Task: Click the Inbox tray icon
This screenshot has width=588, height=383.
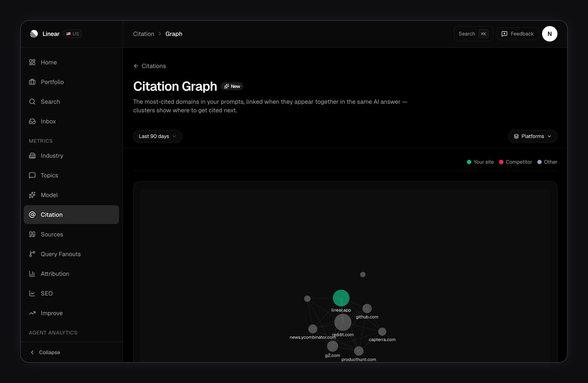Action: click(32, 121)
